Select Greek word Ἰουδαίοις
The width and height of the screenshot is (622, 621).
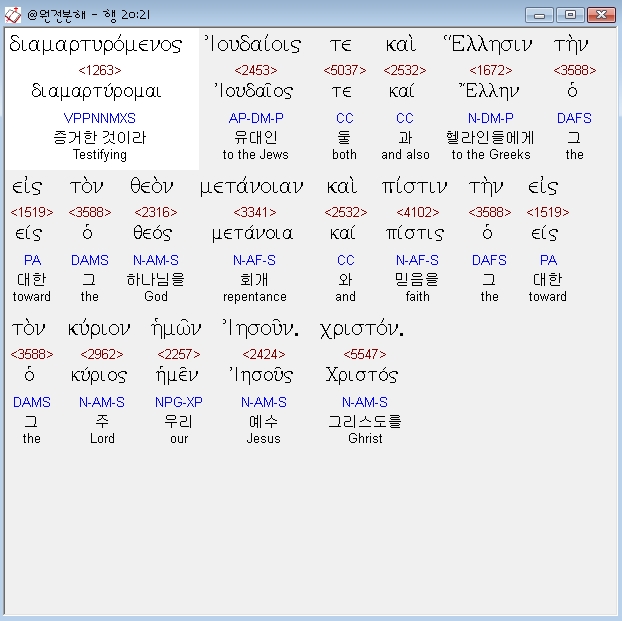point(253,44)
